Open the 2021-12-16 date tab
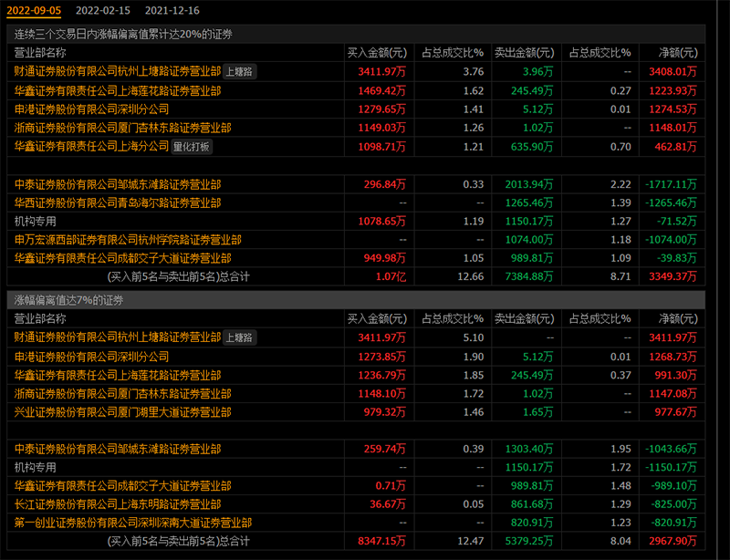 [172, 10]
